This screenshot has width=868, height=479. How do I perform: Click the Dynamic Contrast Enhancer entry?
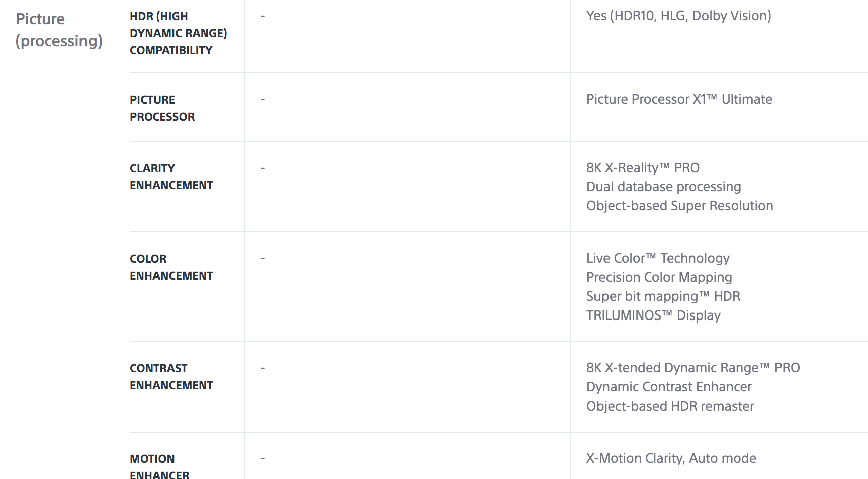click(x=669, y=387)
